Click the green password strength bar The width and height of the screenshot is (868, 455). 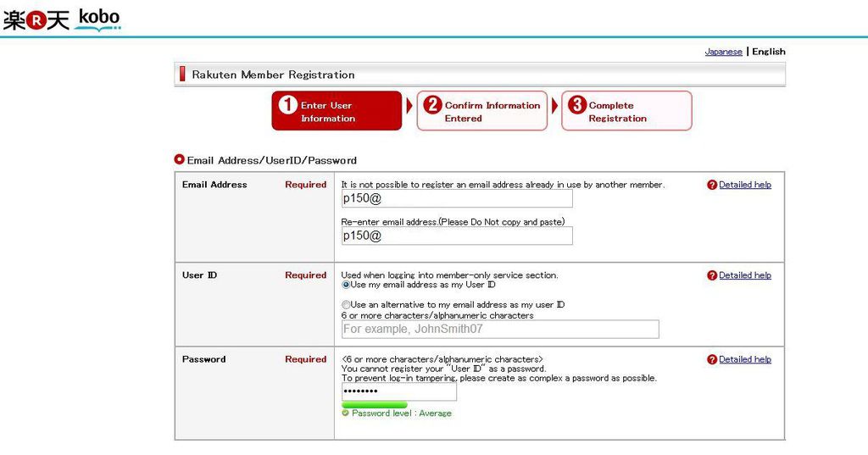click(374, 405)
